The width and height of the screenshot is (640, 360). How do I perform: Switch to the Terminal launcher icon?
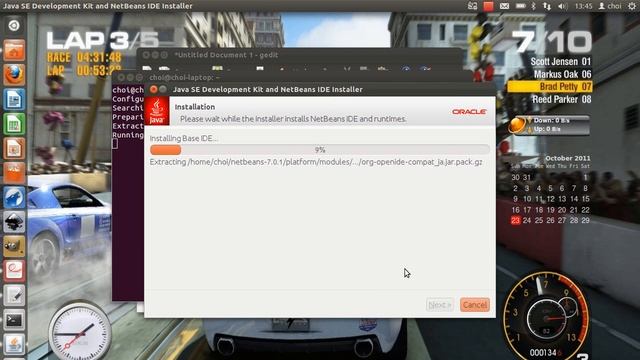[14, 320]
